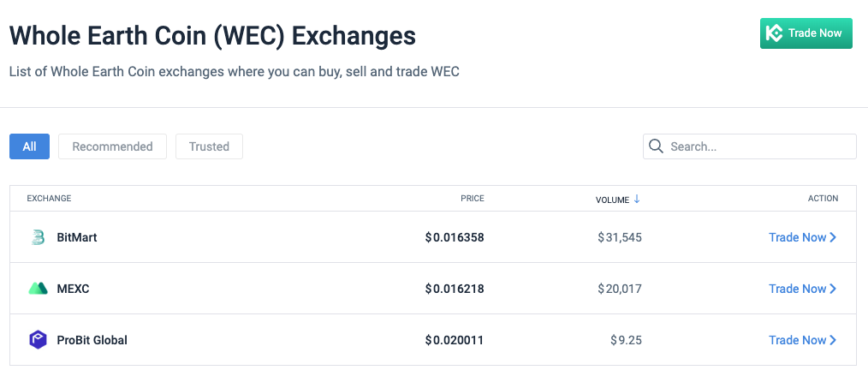868x376 pixels.
Task: Click the ProBit Global exchange name
Action: click(x=92, y=340)
